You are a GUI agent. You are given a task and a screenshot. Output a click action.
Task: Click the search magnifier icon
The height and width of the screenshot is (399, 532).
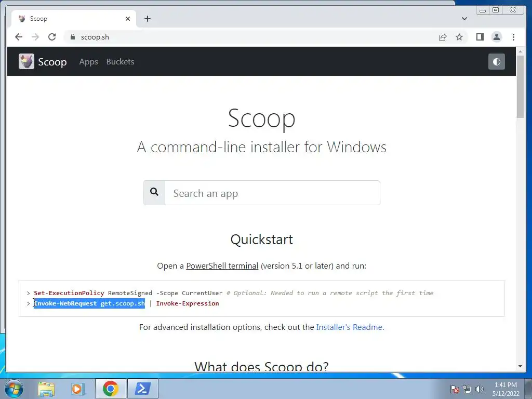click(154, 192)
